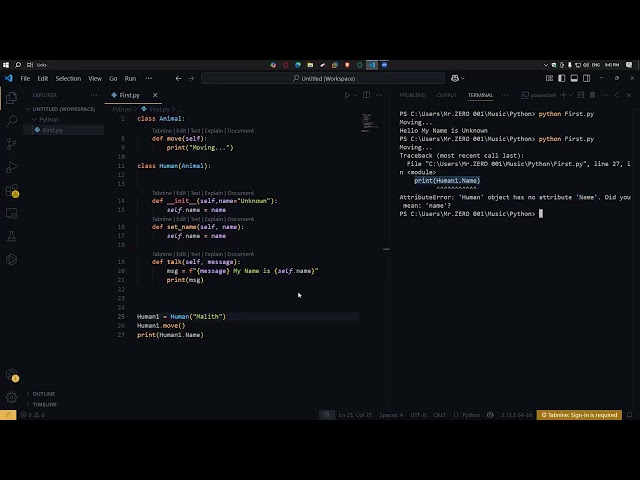This screenshot has width=640, height=480.
Task: Open the VS Code application icon menu
Action: coord(9,78)
